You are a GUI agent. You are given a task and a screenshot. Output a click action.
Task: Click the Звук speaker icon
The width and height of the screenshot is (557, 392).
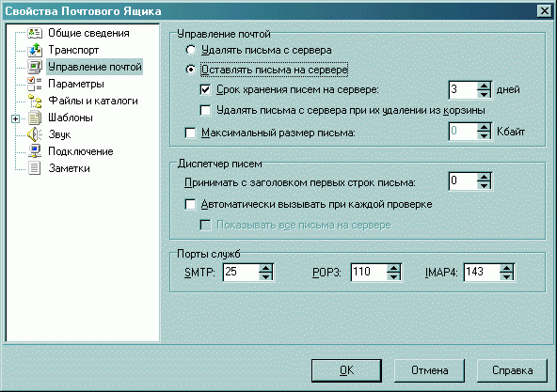click(35, 134)
